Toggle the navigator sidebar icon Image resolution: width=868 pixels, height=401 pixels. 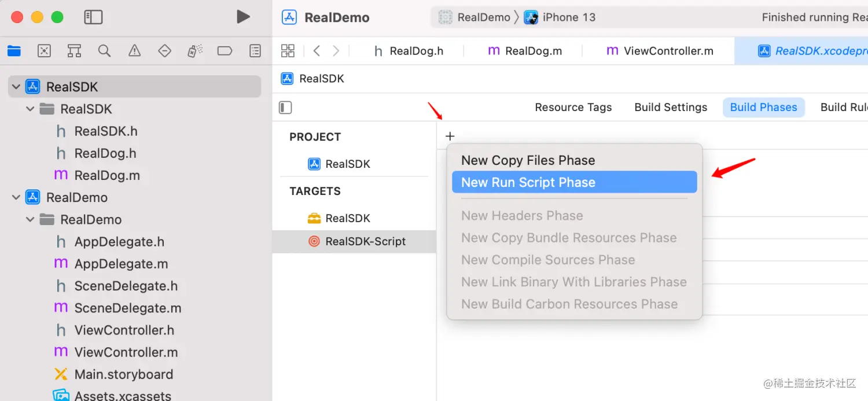[x=93, y=17]
